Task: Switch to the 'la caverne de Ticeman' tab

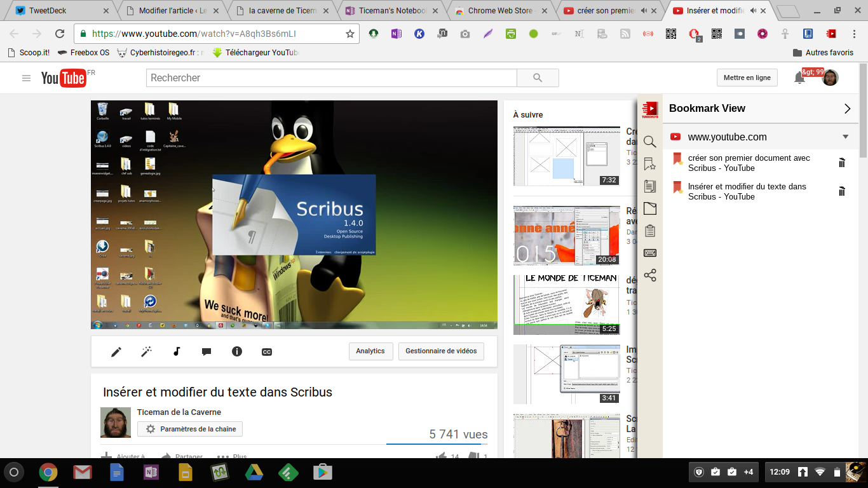Action: (282, 10)
